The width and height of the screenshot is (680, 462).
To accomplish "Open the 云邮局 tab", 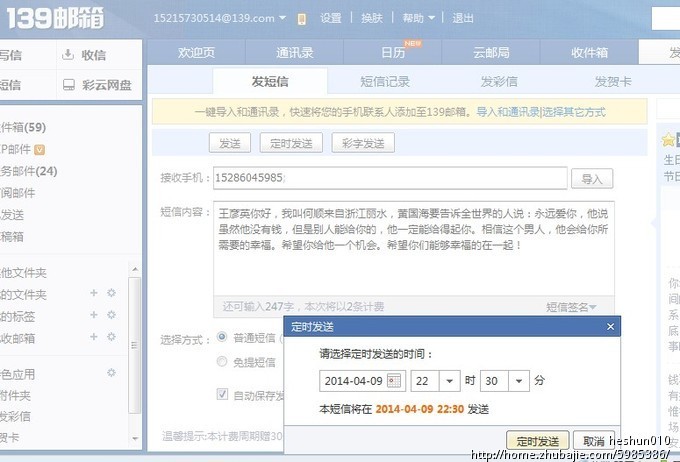I will point(491,52).
